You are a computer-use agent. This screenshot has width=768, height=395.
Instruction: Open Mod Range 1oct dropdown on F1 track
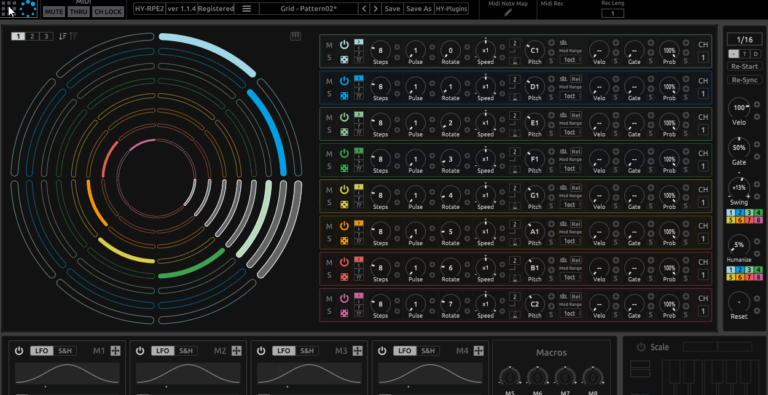(x=571, y=169)
